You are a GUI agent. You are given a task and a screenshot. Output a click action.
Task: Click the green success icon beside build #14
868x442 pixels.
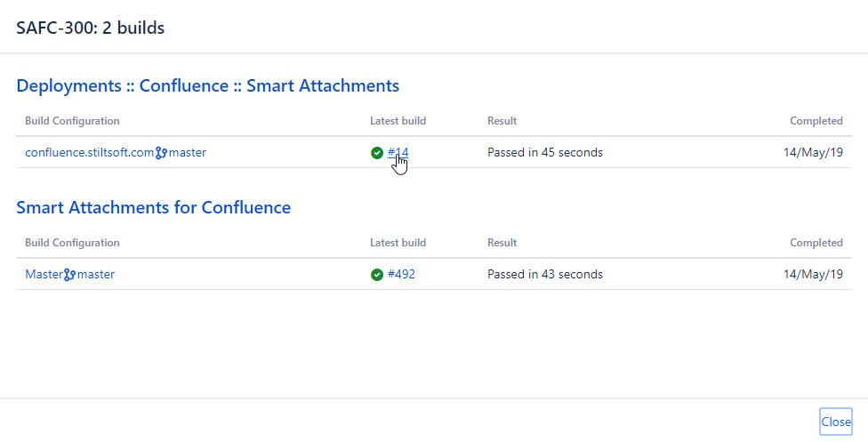377,153
